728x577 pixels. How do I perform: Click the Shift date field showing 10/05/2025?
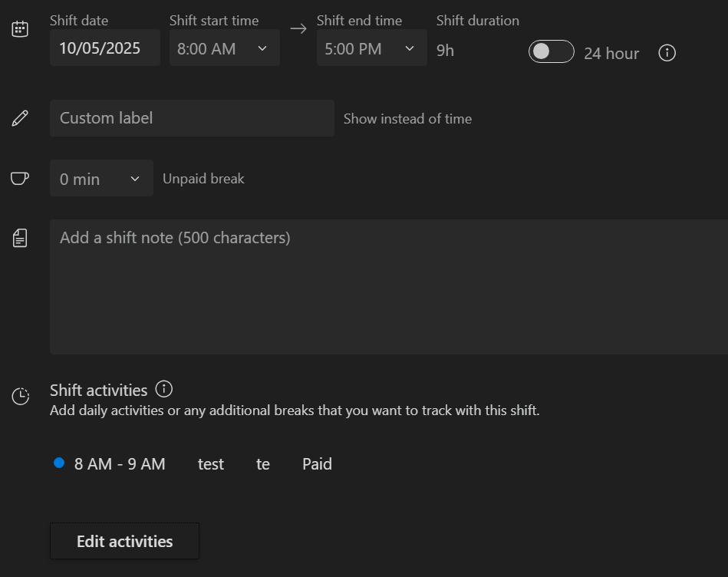click(104, 48)
